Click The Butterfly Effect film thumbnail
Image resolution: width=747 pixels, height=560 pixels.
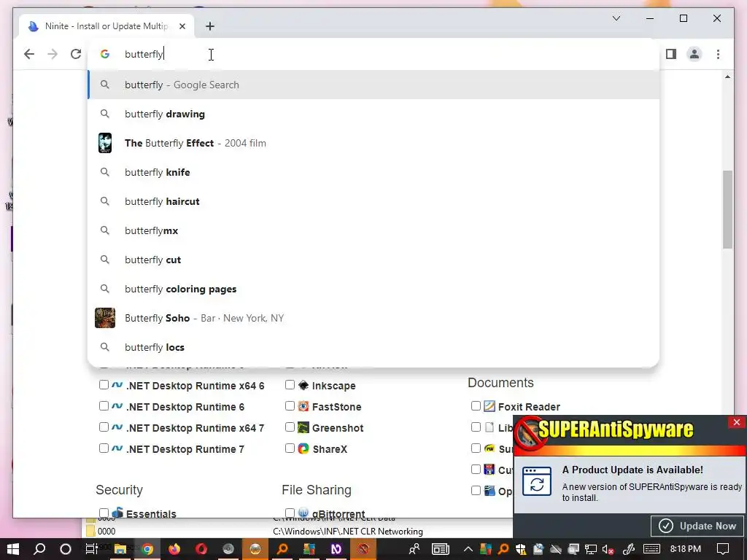[x=105, y=143]
